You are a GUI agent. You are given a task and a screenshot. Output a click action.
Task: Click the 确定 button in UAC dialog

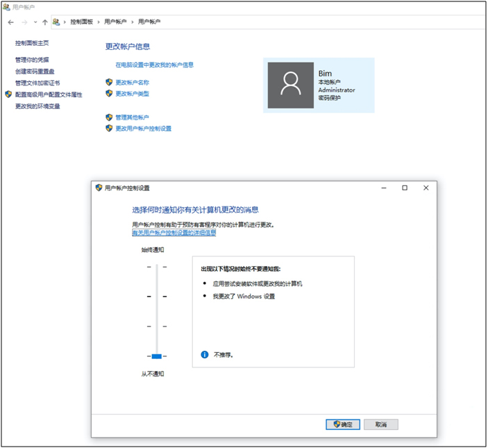click(343, 424)
